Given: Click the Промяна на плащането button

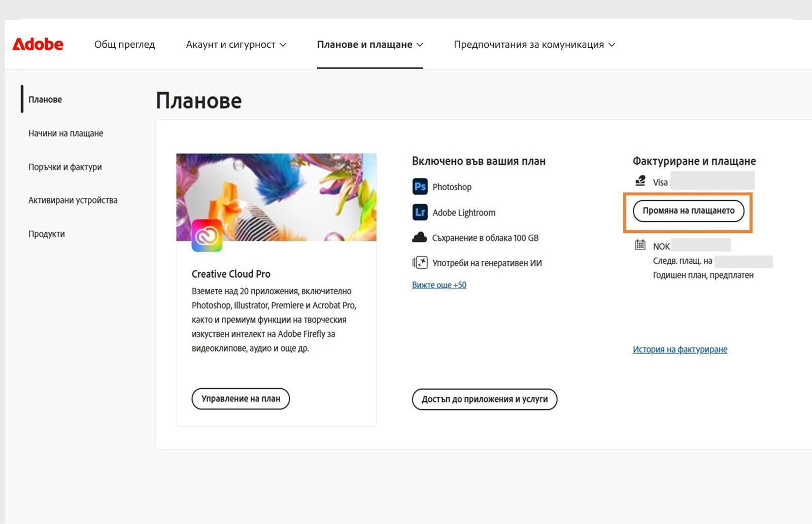Looking at the screenshot, I should coord(689,211).
